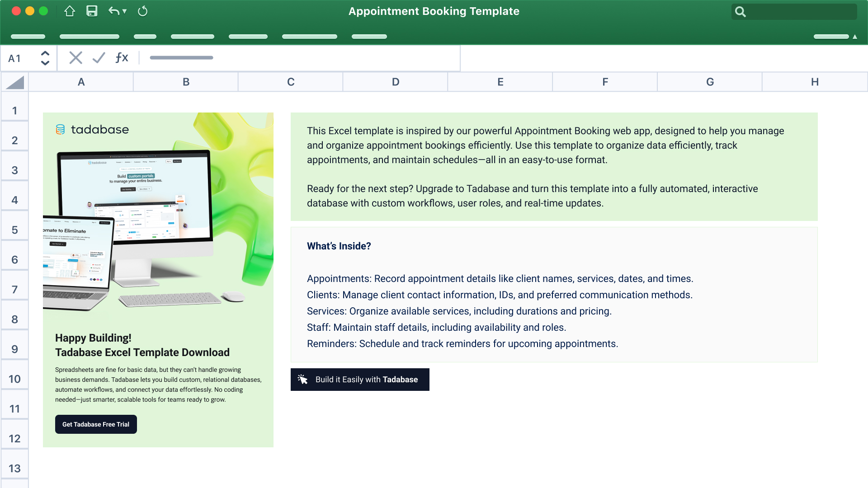Click the tadabase logo in promo panel

92,130
